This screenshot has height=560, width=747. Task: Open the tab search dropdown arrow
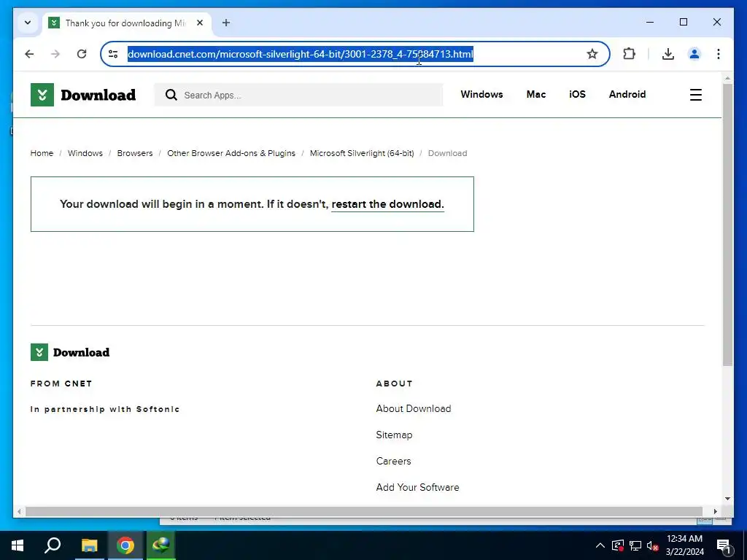pyautogui.click(x=28, y=23)
